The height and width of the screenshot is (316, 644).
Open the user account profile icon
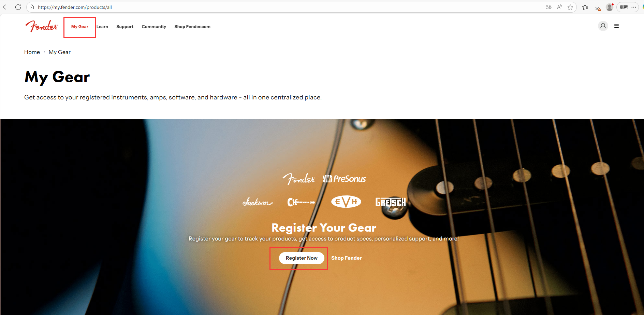603,26
